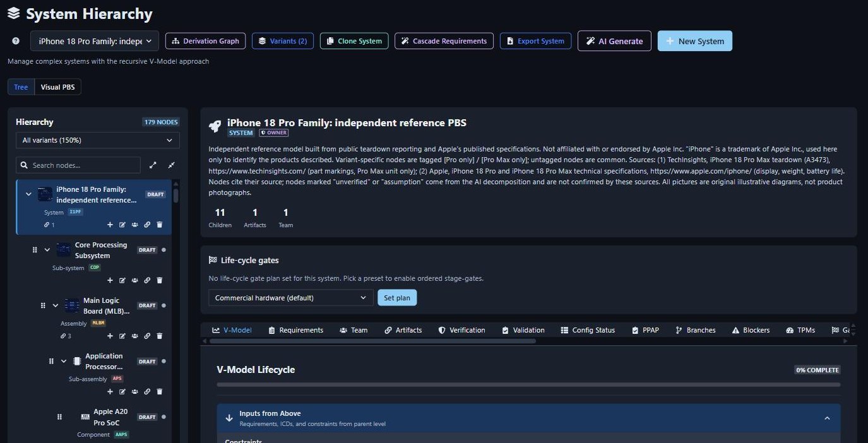Delete the Core Processing Subsystem node
This screenshot has width=868, height=443.
pos(160,280)
